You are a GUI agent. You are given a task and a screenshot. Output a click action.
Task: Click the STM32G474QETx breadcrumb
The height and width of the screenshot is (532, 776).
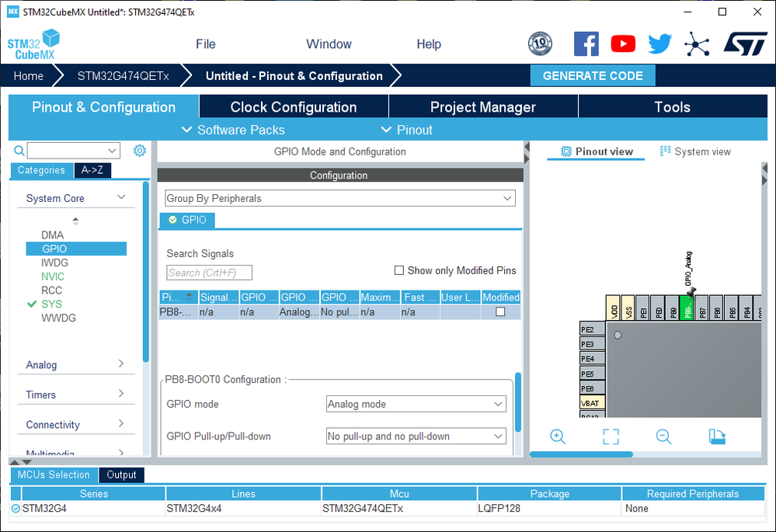click(124, 75)
